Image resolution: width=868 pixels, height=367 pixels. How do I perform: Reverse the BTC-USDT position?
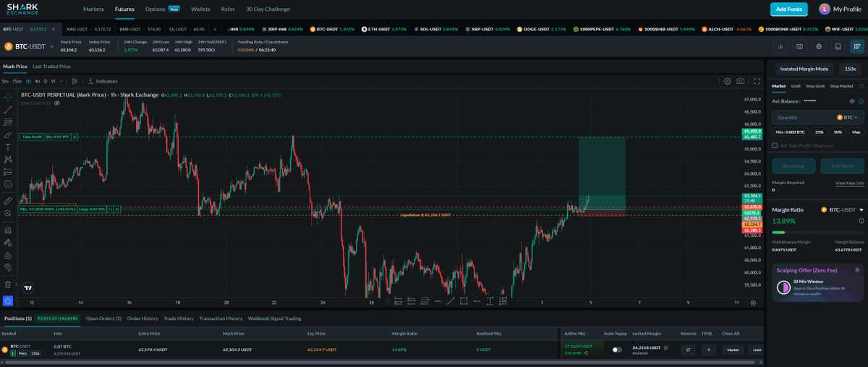(688, 350)
